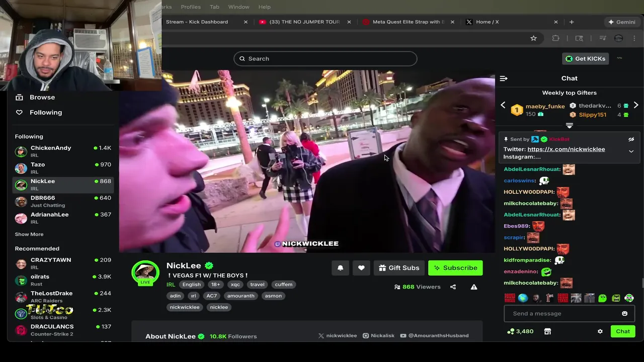Viewport: 644px width, 362px height.
Task: Open Nickalisk Instagram link
Action: 379,336
